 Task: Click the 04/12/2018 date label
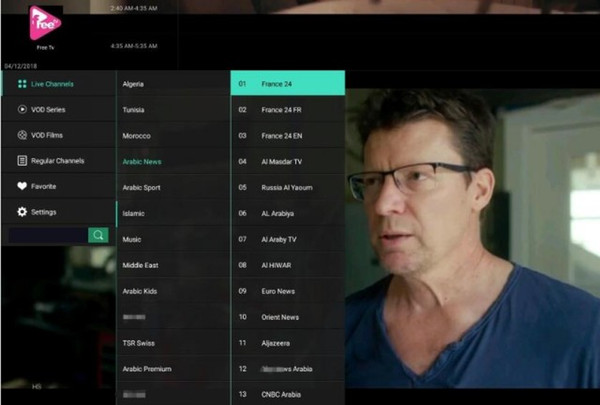pos(21,66)
